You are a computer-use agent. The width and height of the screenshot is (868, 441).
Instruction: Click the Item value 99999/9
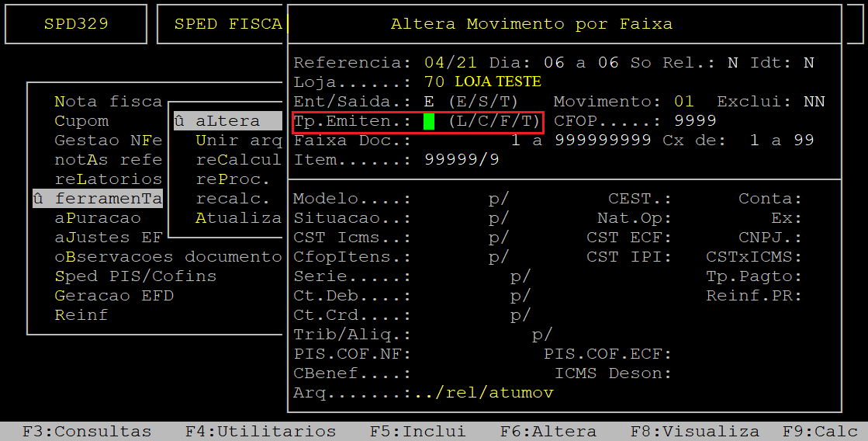point(462,160)
